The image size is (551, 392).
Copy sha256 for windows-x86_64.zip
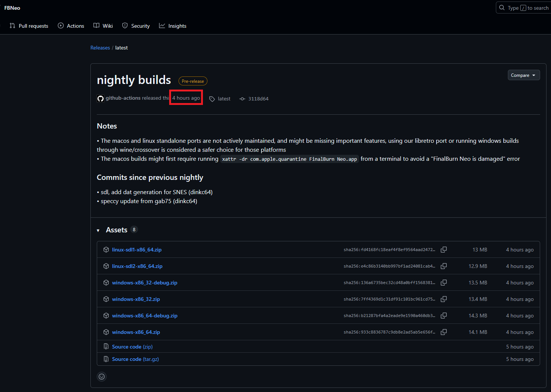pyautogui.click(x=444, y=332)
